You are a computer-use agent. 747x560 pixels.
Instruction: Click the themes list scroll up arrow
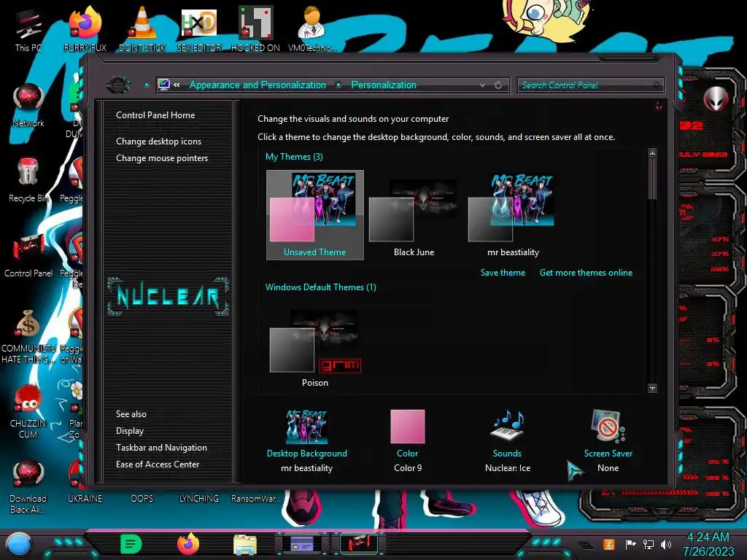coord(653,153)
